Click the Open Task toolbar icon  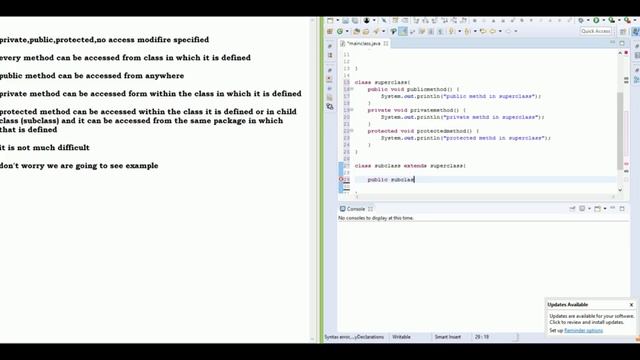(x=366, y=31)
